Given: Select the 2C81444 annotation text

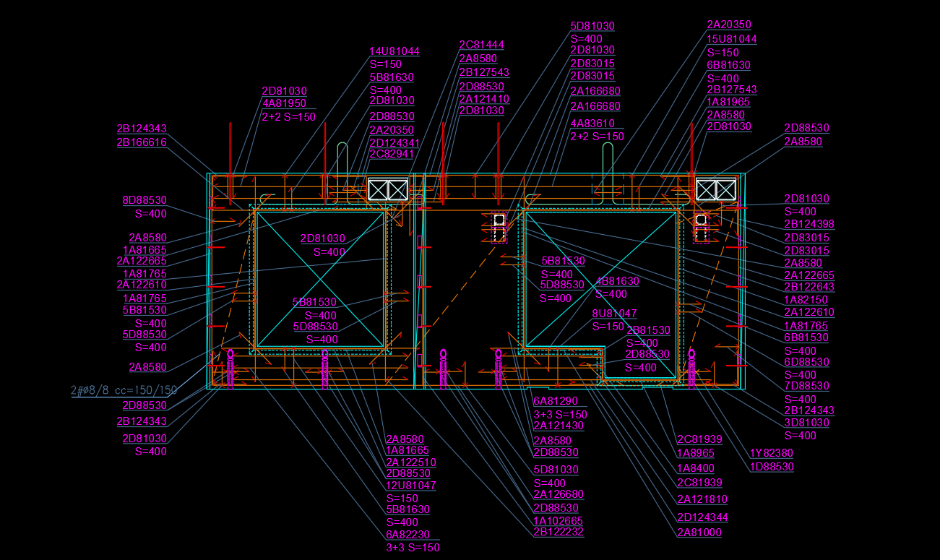Looking at the screenshot, I should tap(481, 45).
